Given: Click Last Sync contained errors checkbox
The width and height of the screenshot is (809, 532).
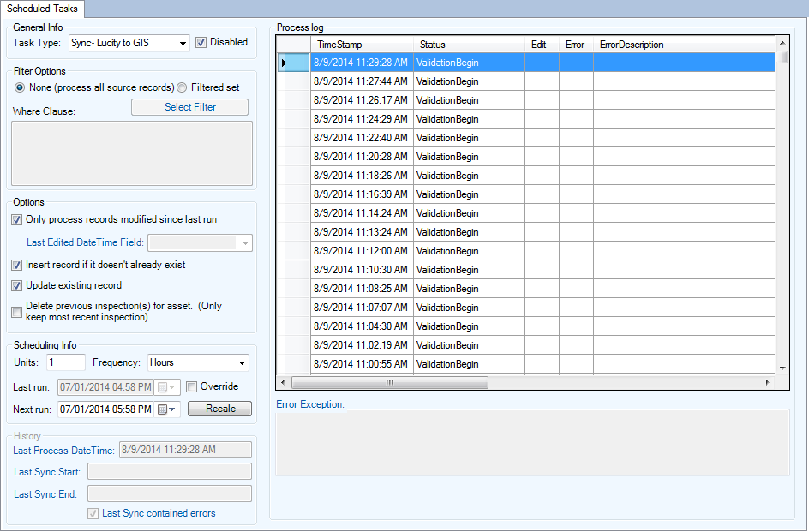Looking at the screenshot, I should pyautogui.click(x=93, y=514).
